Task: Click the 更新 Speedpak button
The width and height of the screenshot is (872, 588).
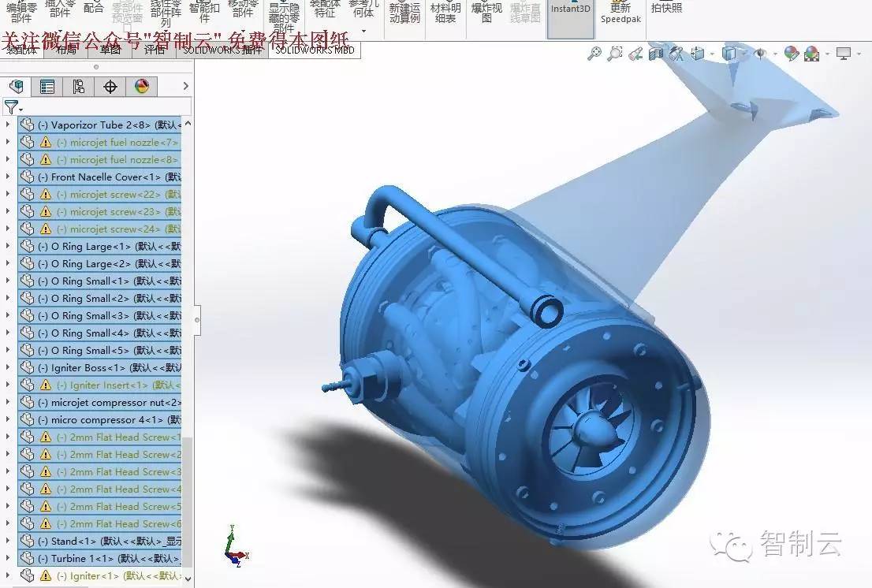Action: click(x=620, y=12)
